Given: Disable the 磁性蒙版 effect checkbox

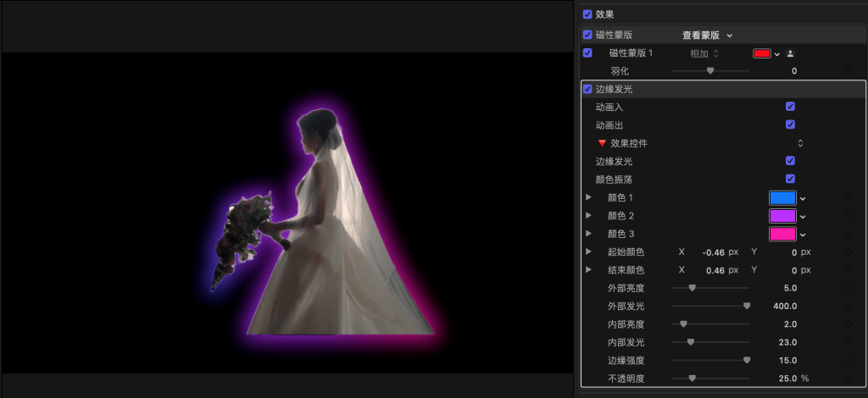Looking at the screenshot, I should click(x=587, y=35).
